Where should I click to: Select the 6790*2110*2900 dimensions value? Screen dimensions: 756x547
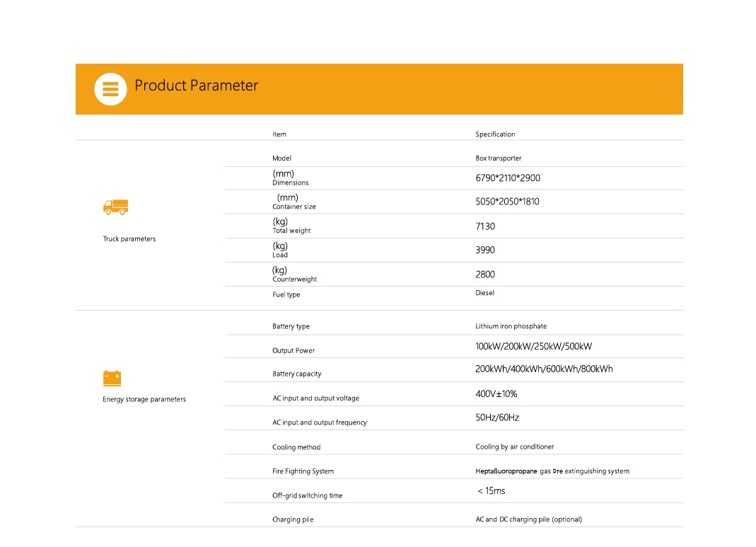tap(508, 178)
